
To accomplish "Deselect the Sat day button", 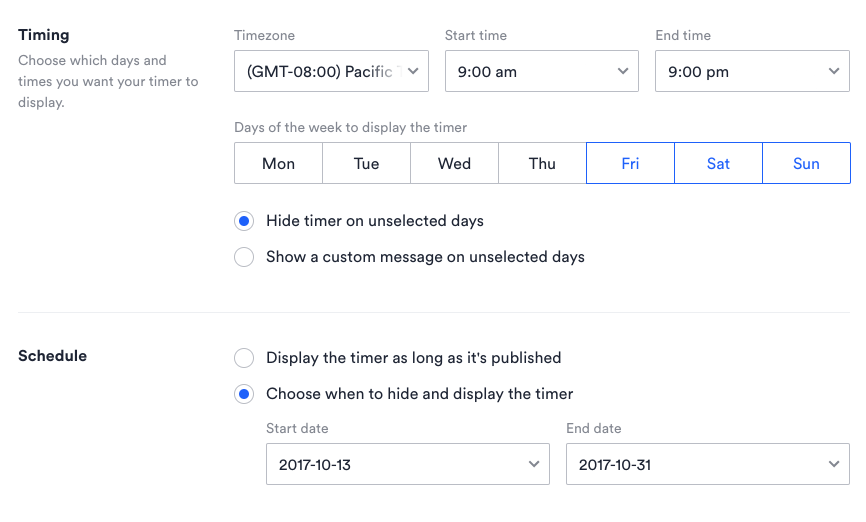I will coord(718,163).
